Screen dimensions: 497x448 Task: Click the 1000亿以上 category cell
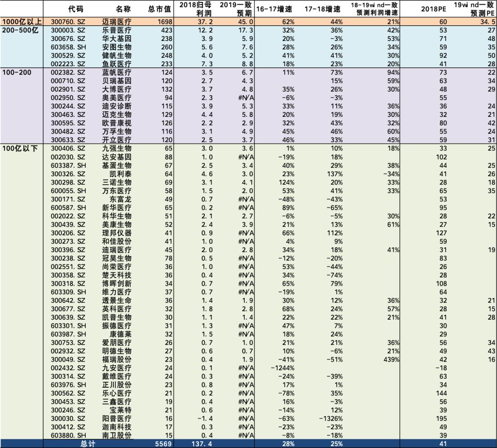[x=22, y=22]
